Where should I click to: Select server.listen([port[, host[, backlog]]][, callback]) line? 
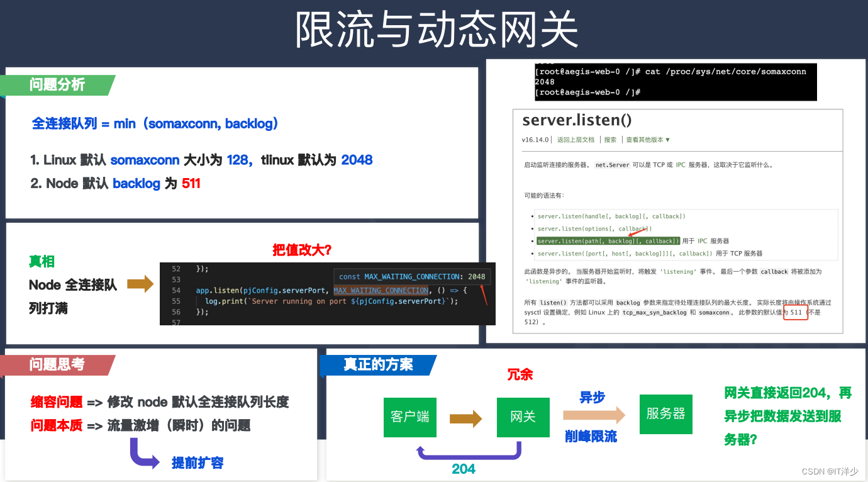(625, 254)
